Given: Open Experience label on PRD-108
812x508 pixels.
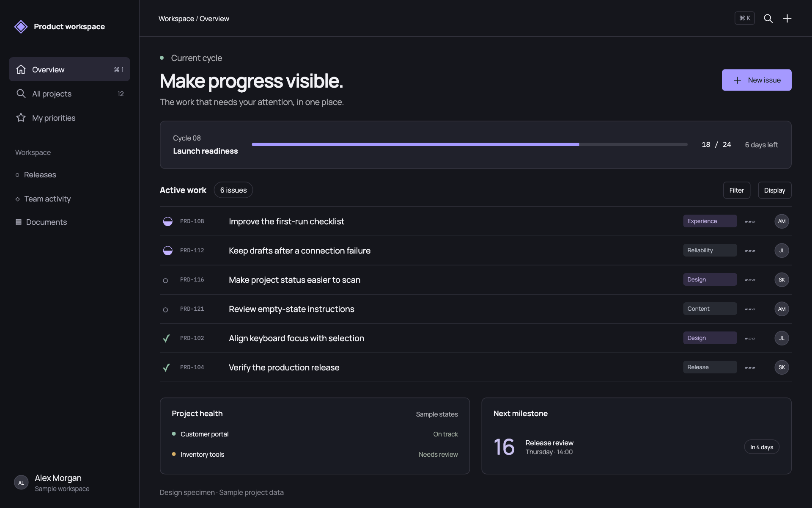Looking at the screenshot, I should [710, 221].
